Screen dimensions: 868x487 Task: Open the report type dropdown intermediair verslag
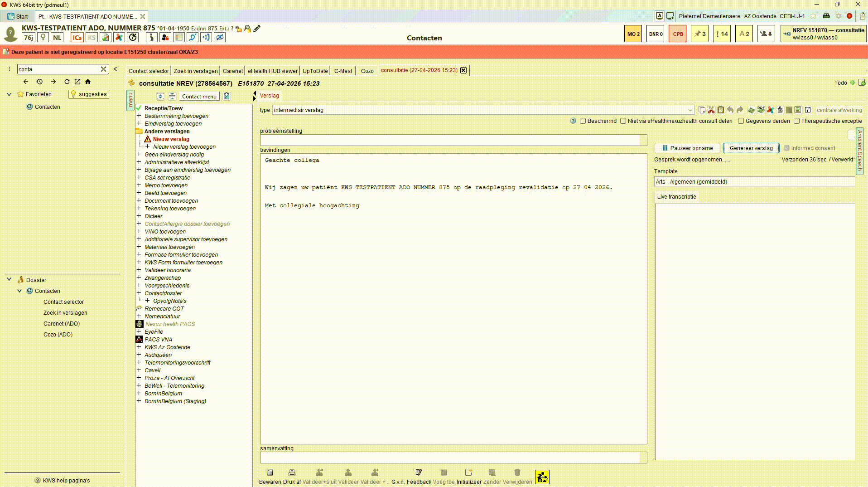[x=483, y=110]
